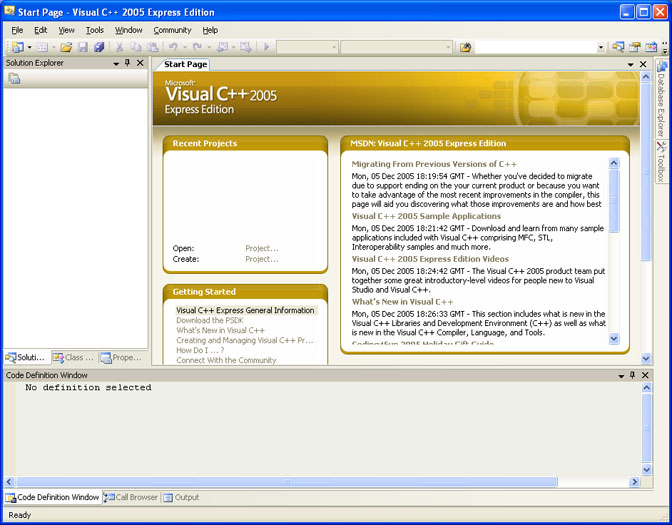This screenshot has width=672, height=525.
Task: Open the Solution Platforms combo box
Action: point(396,47)
